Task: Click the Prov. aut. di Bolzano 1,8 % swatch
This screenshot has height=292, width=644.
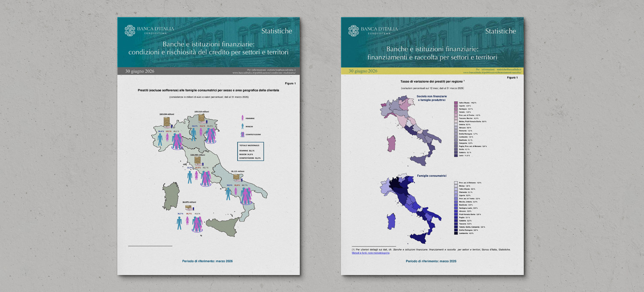Action: pos(456,182)
